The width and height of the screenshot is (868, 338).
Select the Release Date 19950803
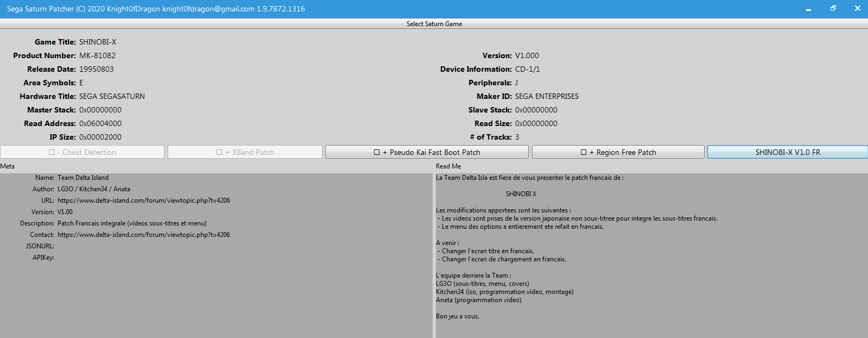pos(97,69)
